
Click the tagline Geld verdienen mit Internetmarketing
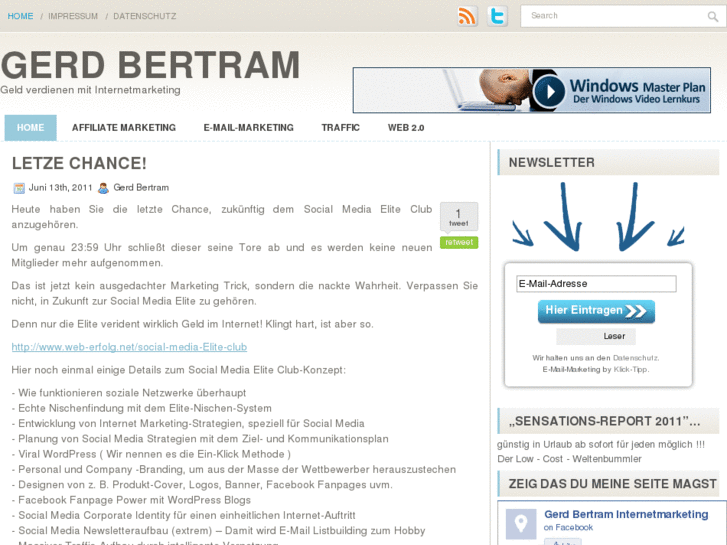(x=90, y=90)
